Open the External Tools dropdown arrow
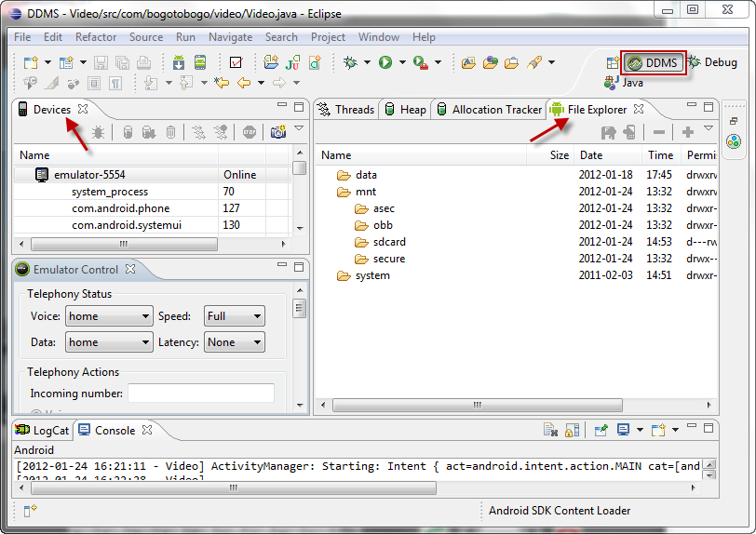 [x=439, y=62]
